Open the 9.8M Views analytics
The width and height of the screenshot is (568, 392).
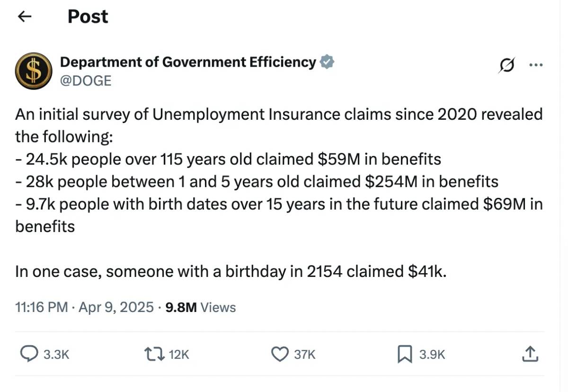[x=201, y=307]
